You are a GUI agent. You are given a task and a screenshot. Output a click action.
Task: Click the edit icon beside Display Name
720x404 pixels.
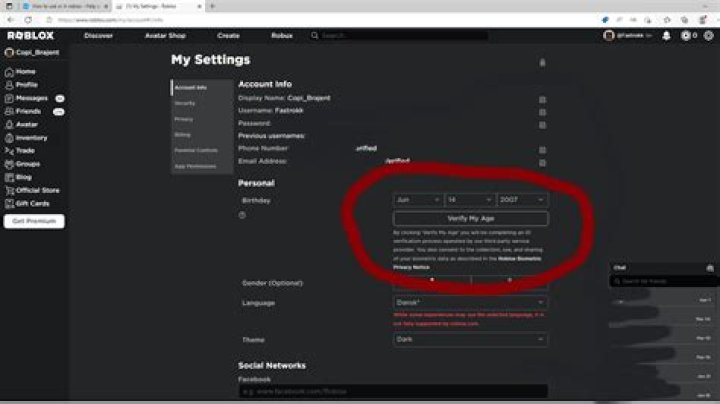[542, 99]
